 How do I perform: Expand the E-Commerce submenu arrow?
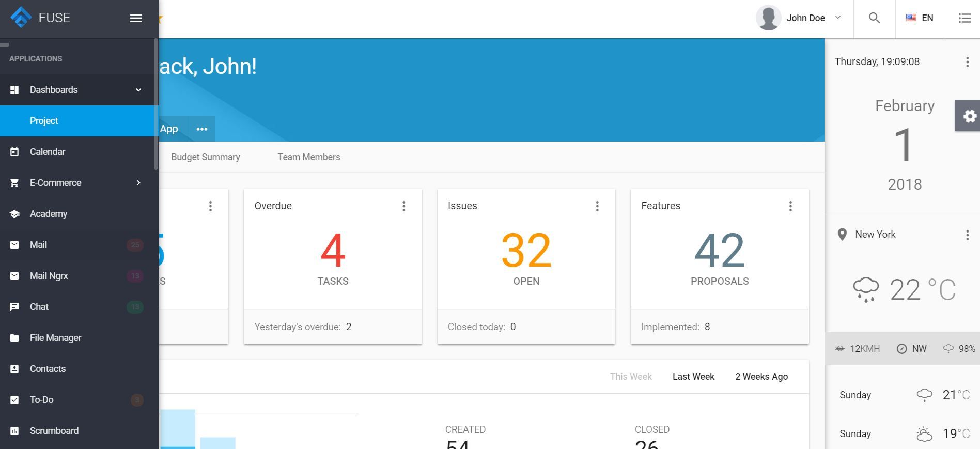138,183
